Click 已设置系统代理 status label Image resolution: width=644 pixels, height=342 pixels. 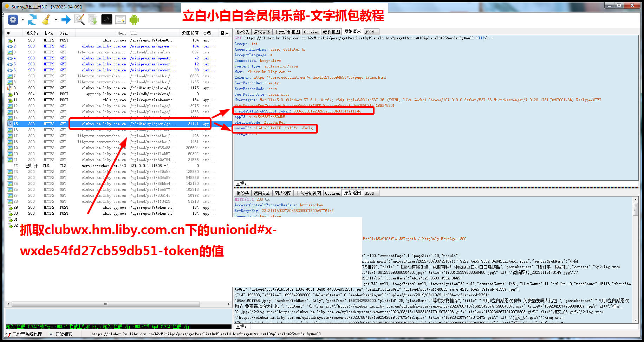tap(27, 334)
